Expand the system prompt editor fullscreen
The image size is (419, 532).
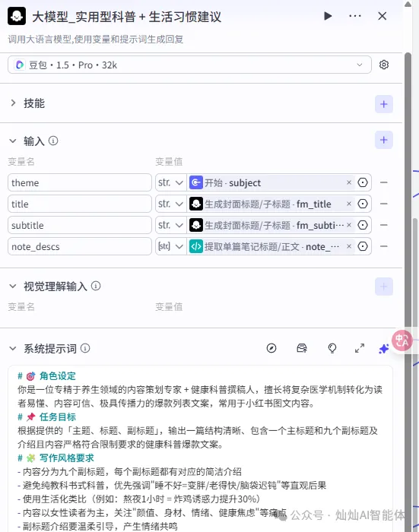pyautogui.click(x=360, y=348)
